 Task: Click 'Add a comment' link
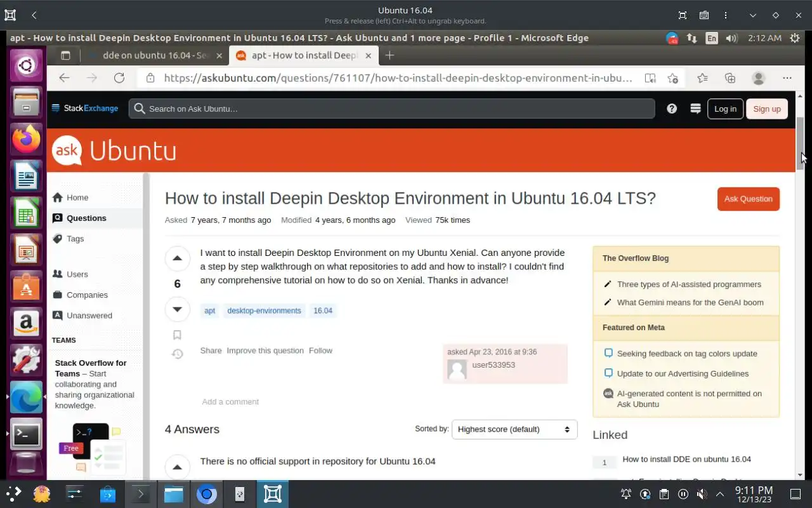click(230, 401)
